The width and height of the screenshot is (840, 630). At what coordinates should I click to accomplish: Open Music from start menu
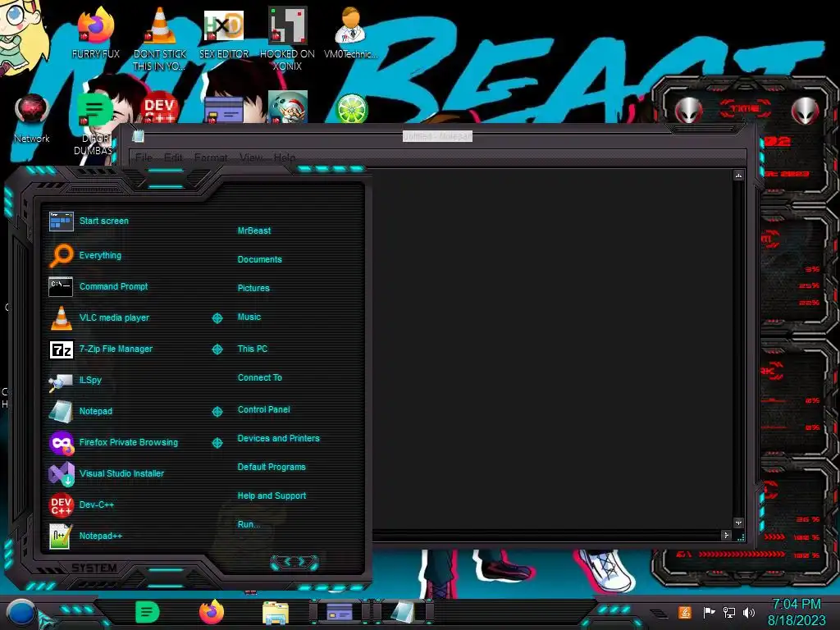tap(249, 317)
